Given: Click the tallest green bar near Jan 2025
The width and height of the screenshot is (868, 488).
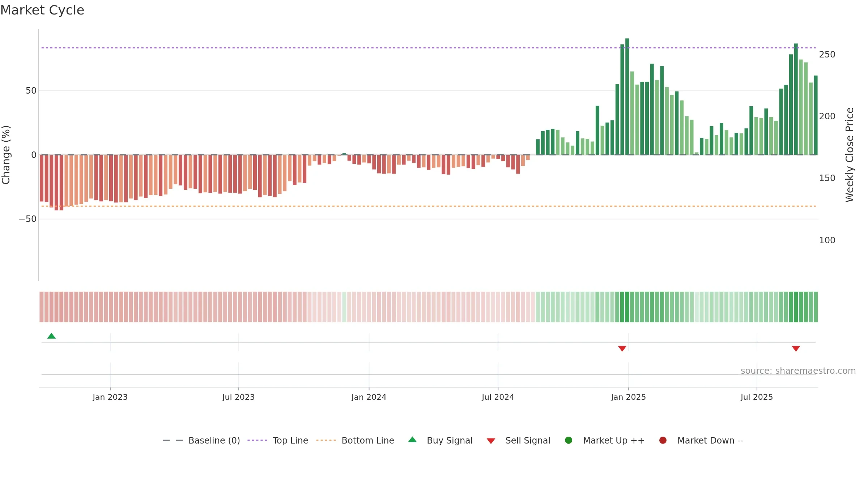Looking at the screenshot, I should tap(627, 97).
